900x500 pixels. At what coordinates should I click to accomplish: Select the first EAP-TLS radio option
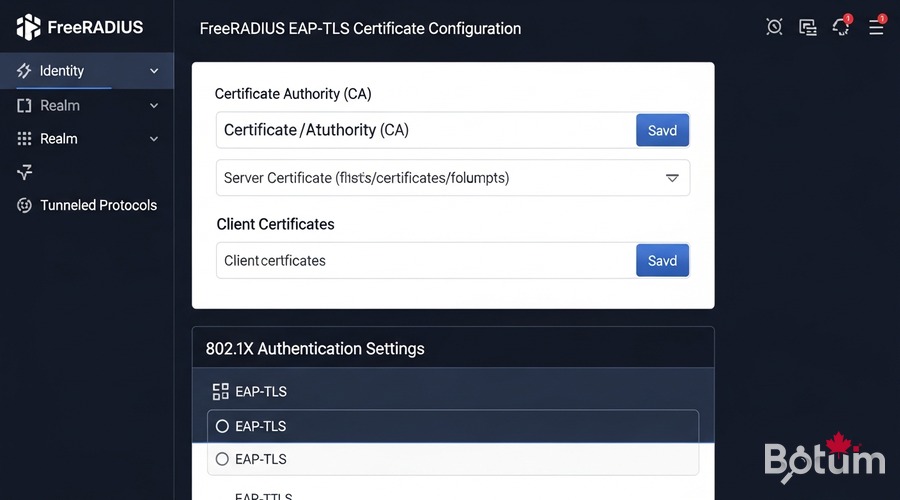point(222,426)
